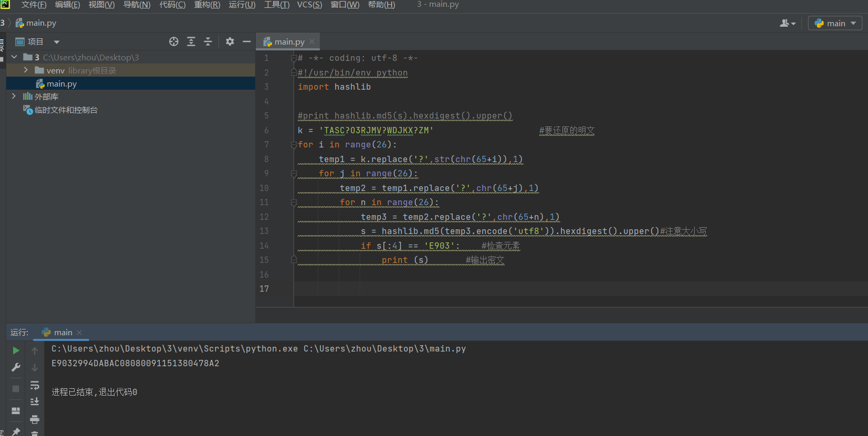
Task: Click the restore layout icon in run panel
Action: [x=16, y=411]
